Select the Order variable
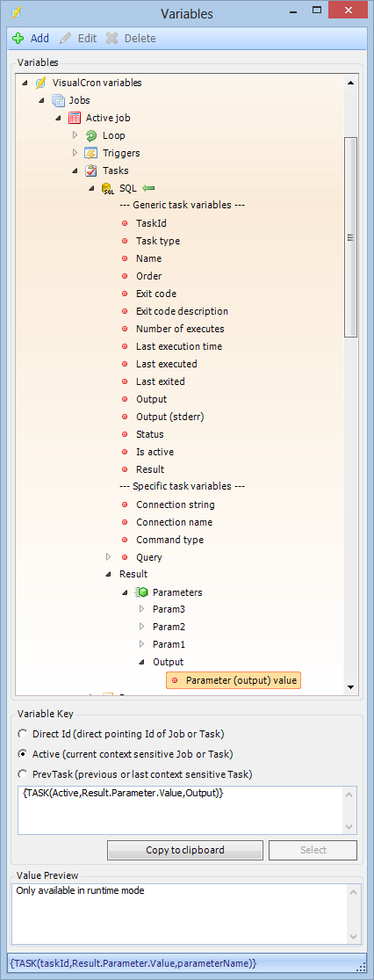This screenshot has height=980, width=374. pos(148,276)
